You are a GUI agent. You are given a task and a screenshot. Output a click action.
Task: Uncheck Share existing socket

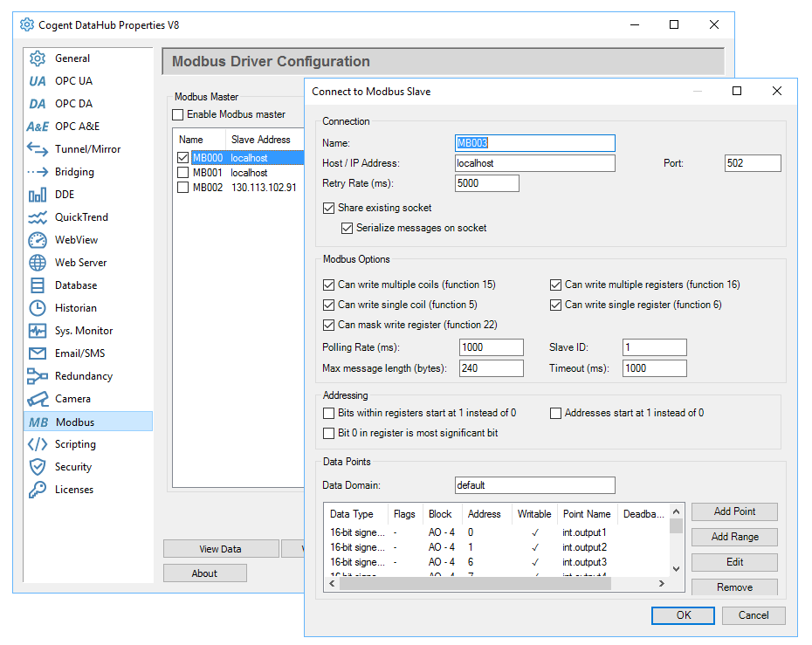328,208
